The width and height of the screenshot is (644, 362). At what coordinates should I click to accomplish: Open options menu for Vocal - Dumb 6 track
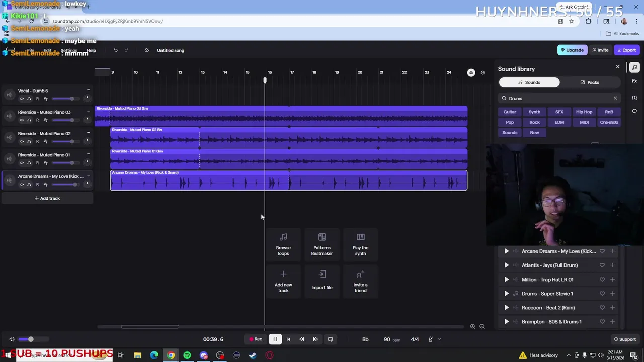[88, 90]
